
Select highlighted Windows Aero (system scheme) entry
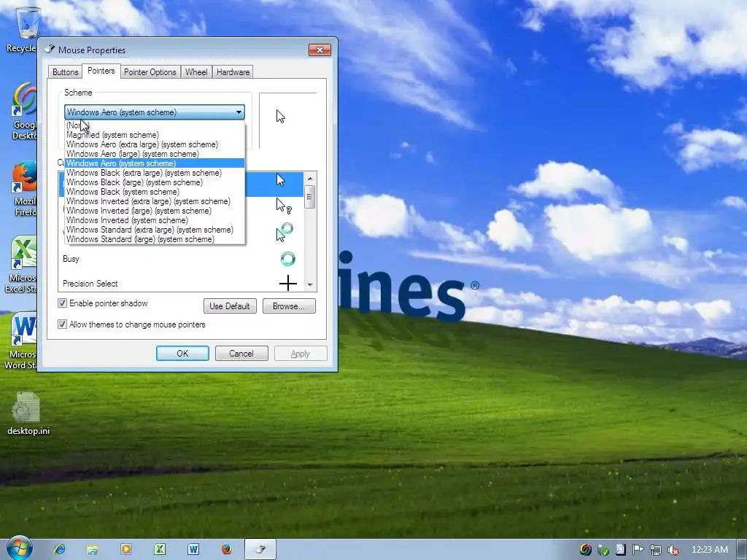(x=155, y=163)
